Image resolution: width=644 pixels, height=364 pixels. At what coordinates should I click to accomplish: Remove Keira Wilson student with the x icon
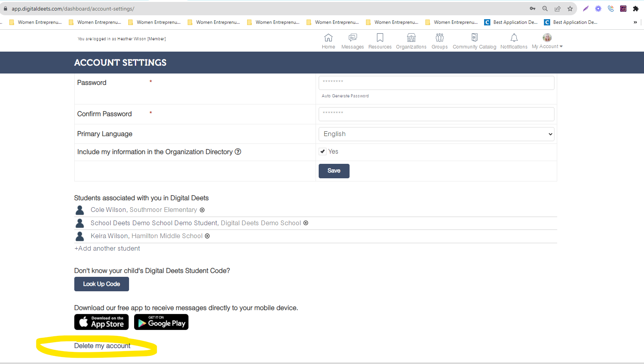[207, 236]
